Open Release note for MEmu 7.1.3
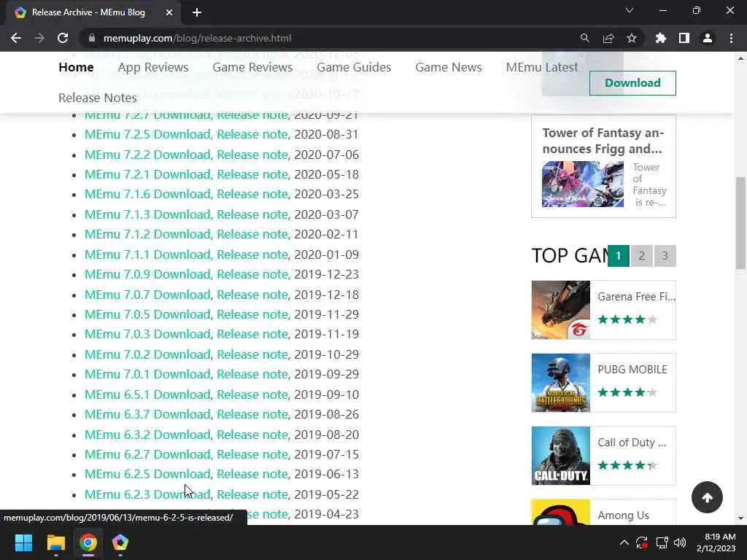The height and width of the screenshot is (560, 747). click(x=252, y=215)
